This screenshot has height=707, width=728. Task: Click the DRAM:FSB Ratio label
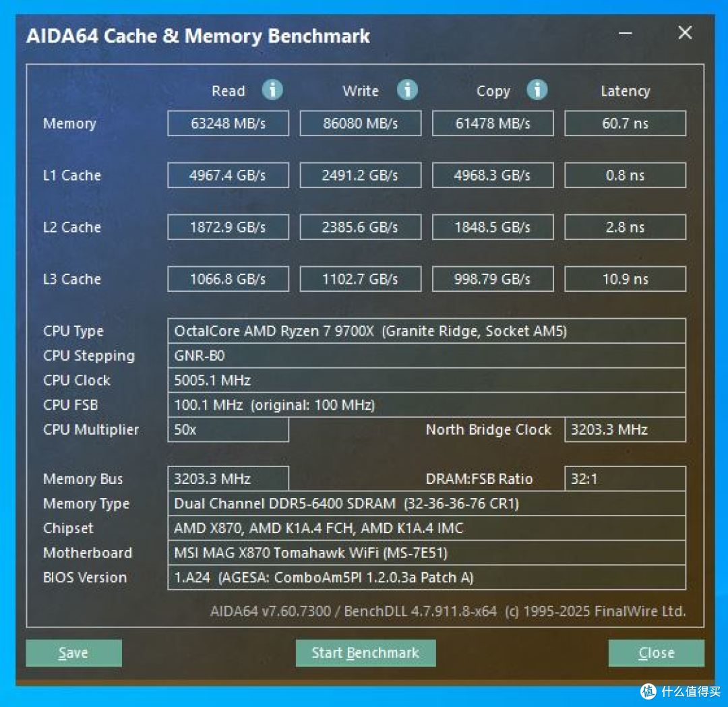(x=479, y=479)
